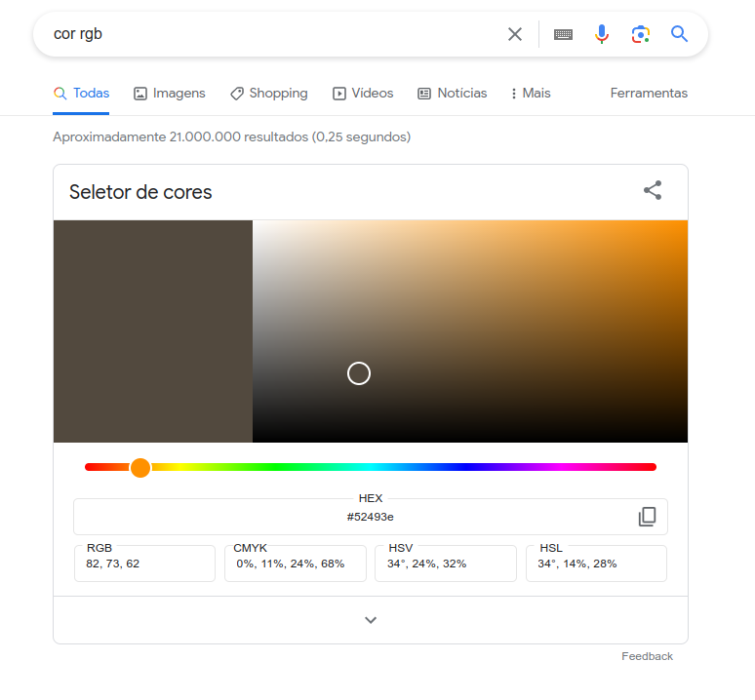The image size is (755, 700).
Task: Click the HEX value field #52493e
Action: click(371, 517)
